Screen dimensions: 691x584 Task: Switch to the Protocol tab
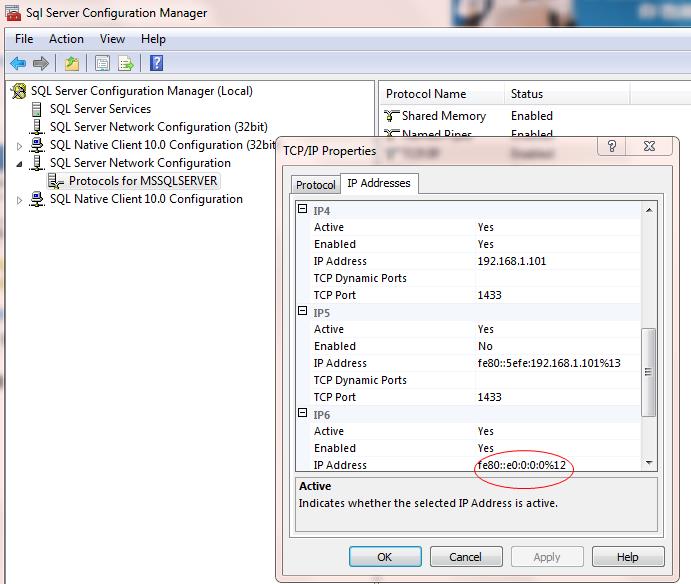pyautogui.click(x=316, y=185)
